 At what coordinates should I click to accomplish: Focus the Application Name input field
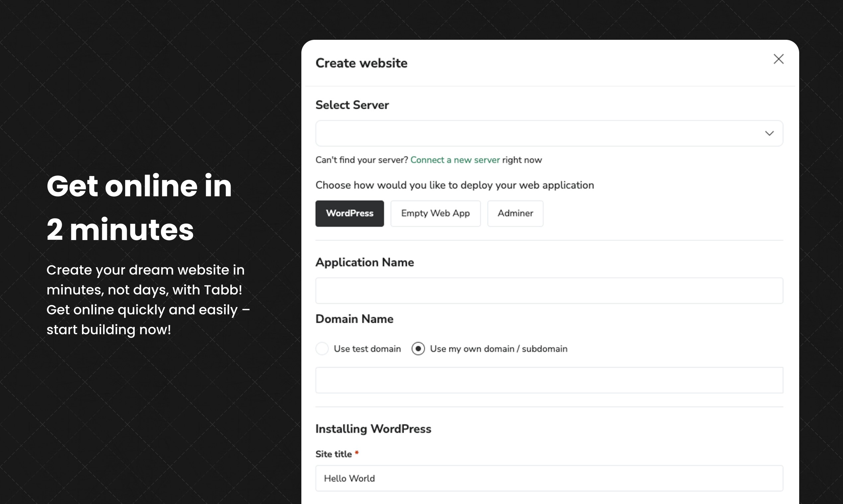click(549, 290)
